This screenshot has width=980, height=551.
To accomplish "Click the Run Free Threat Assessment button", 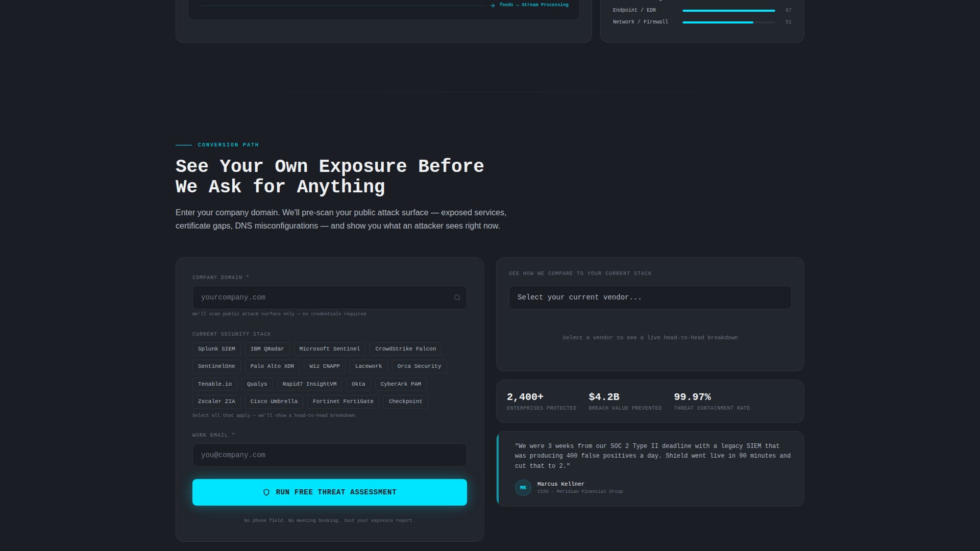I will coord(330,492).
